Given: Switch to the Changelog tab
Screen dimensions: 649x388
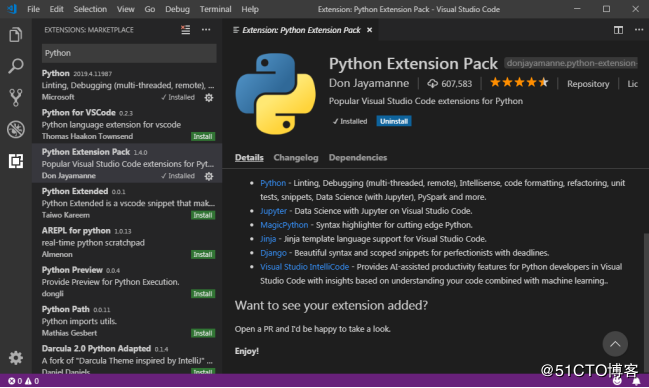Looking at the screenshot, I should (296, 158).
